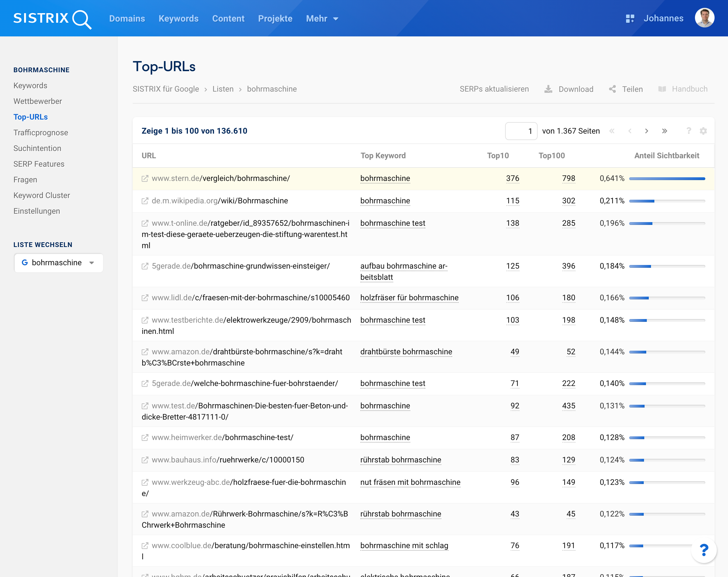Click the floating blue help button
Screen dimensions: 728x577
click(704, 550)
